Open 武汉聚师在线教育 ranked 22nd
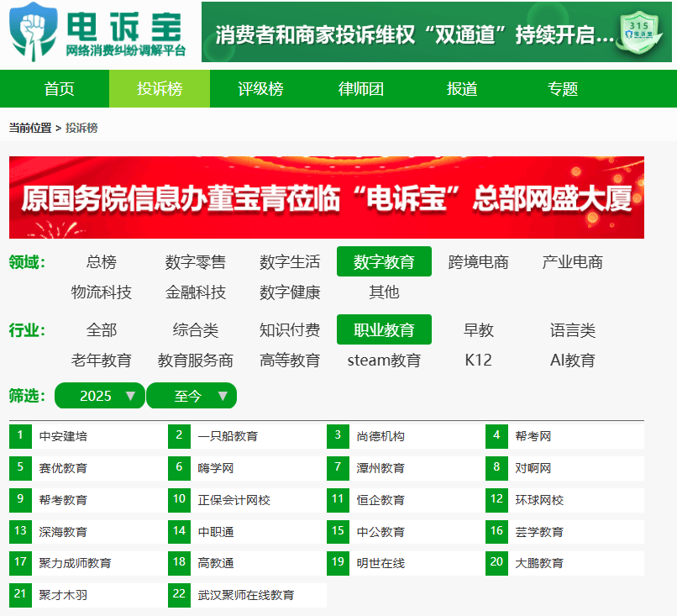 [x=246, y=595]
